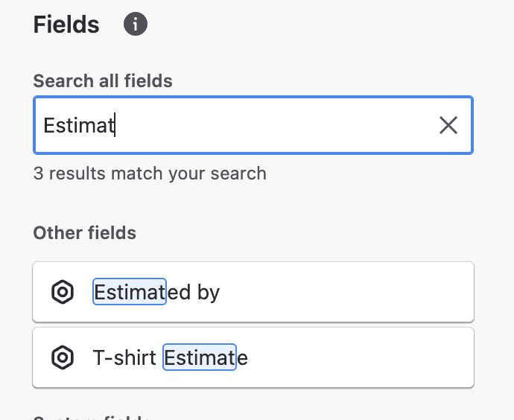Screen dimensions: 514x420
Task: Click highlighted 'Estimat' in Estimated by
Action: pyautogui.click(x=130, y=293)
